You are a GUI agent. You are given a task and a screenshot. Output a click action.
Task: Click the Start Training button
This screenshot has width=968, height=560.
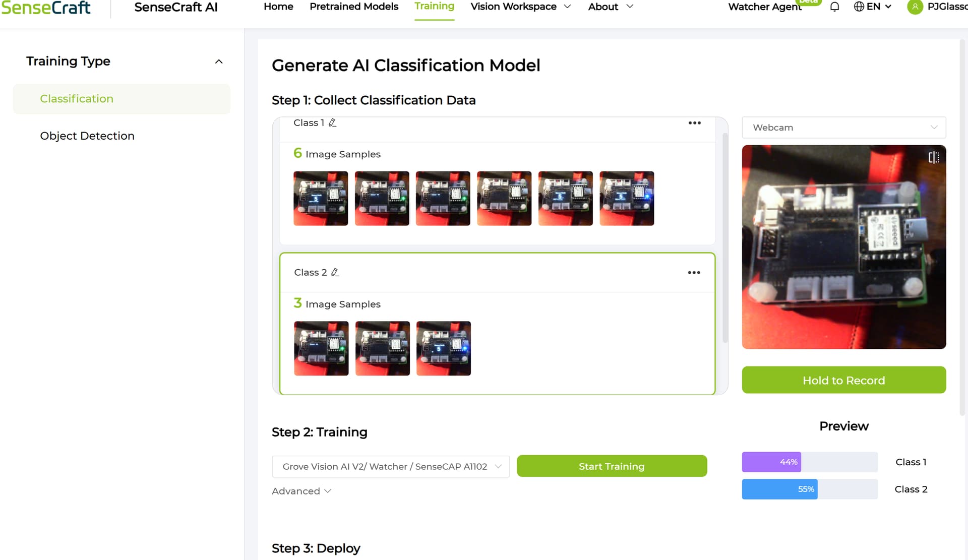612,466
